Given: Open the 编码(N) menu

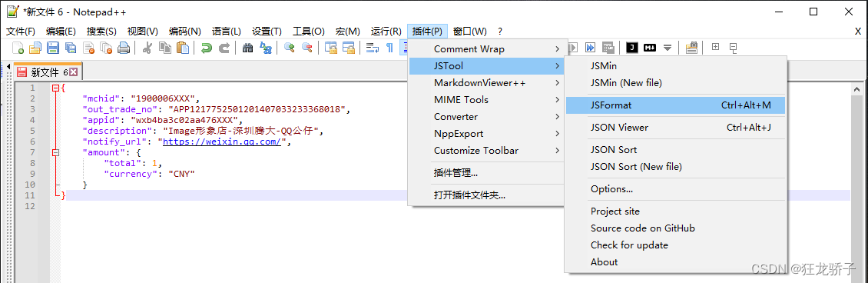Looking at the screenshot, I should tap(185, 31).
